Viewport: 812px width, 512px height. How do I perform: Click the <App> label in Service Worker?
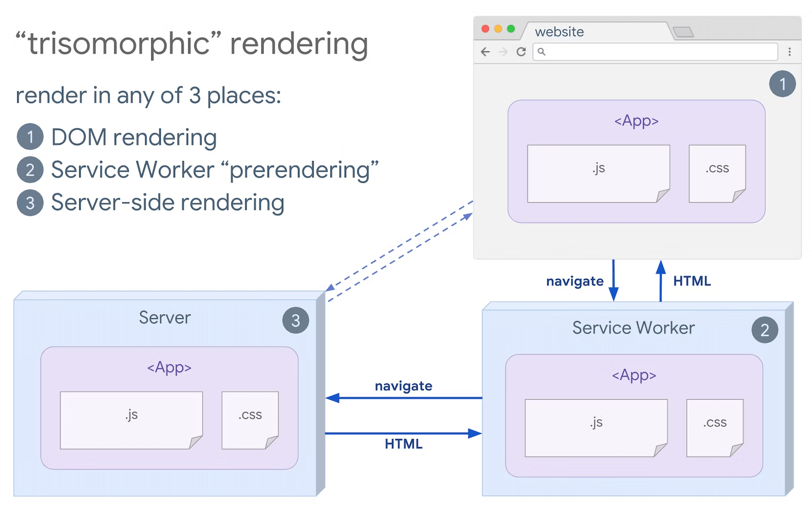(634, 375)
